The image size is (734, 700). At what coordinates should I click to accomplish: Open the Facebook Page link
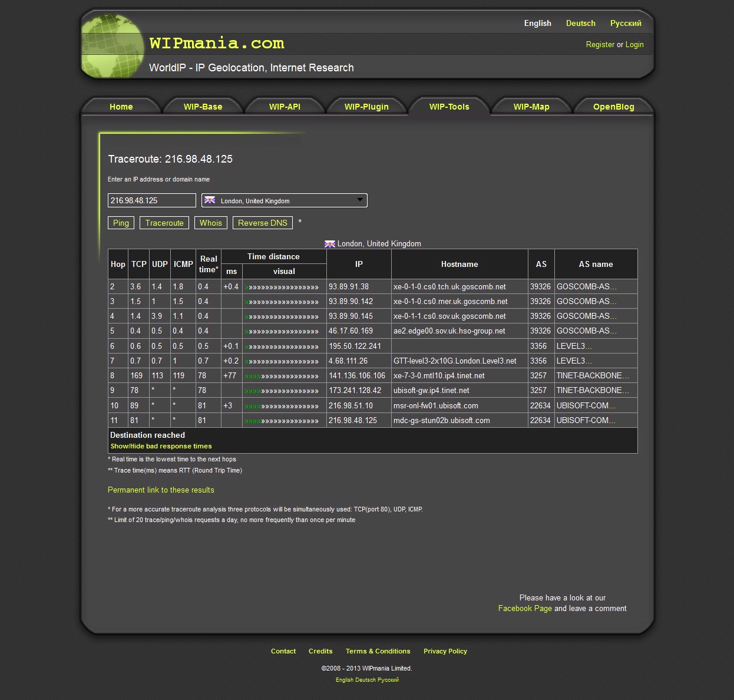click(x=525, y=609)
